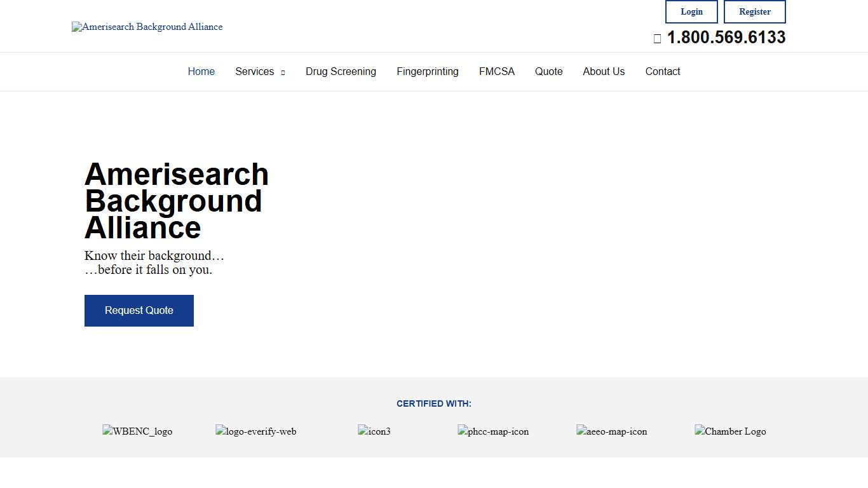This screenshot has width=868, height=488.
Task: Select Drug Screening from the navigation
Action: click(x=341, y=71)
